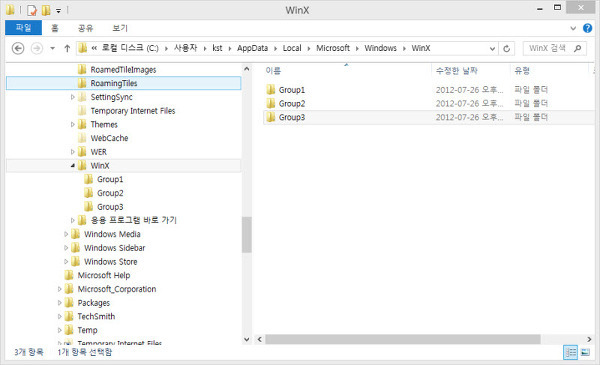Expand the Windows Store tree node
Viewport: 600px width, 365px height.
[x=66, y=262]
